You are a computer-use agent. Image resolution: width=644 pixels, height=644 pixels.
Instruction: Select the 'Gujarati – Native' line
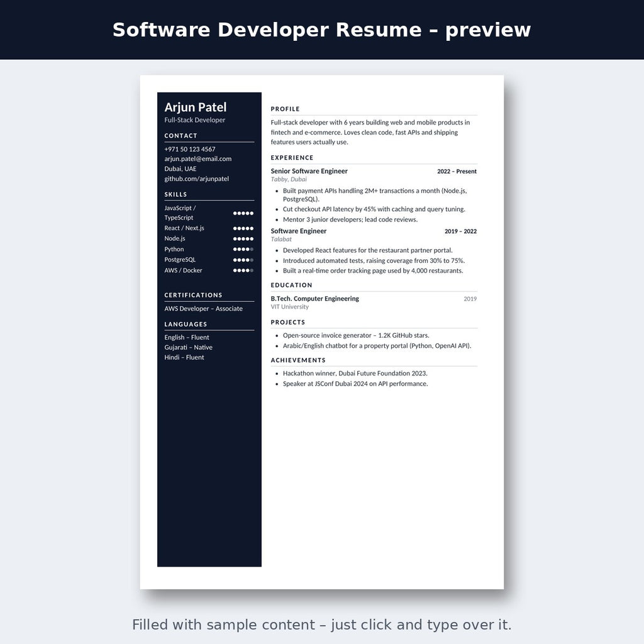coord(188,347)
